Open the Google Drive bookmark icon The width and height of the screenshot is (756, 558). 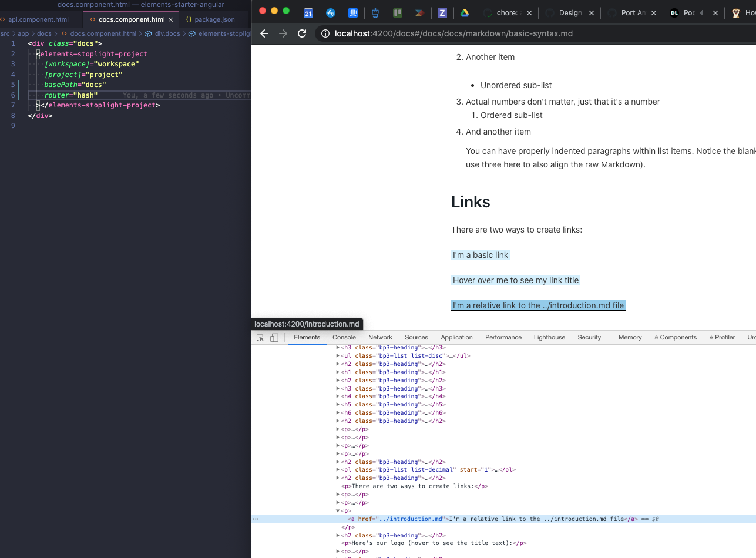pyautogui.click(x=465, y=13)
